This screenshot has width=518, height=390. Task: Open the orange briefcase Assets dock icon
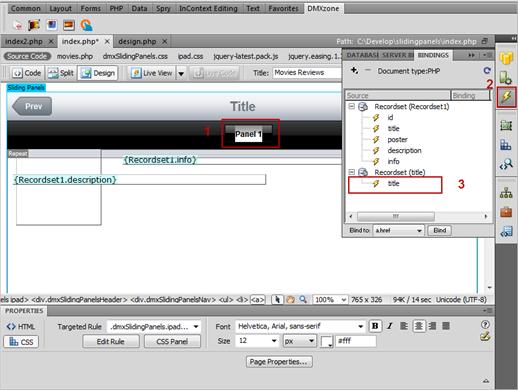[506, 212]
